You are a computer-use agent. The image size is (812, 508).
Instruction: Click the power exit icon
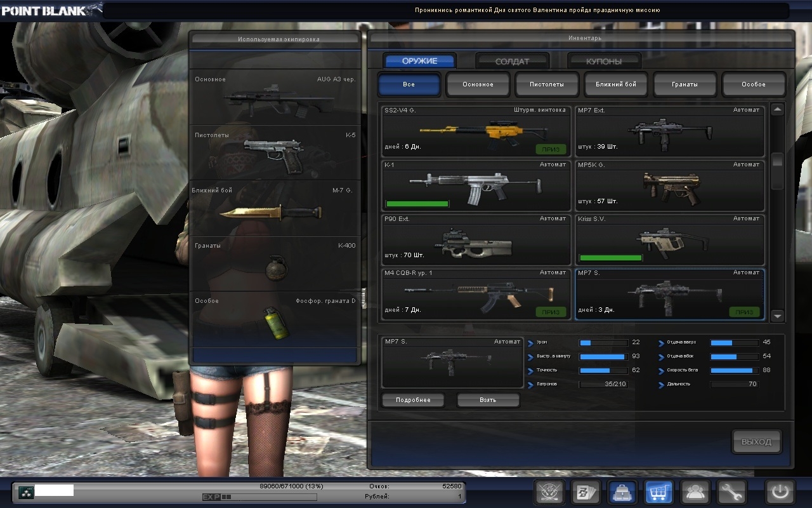[x=780, y=492]
